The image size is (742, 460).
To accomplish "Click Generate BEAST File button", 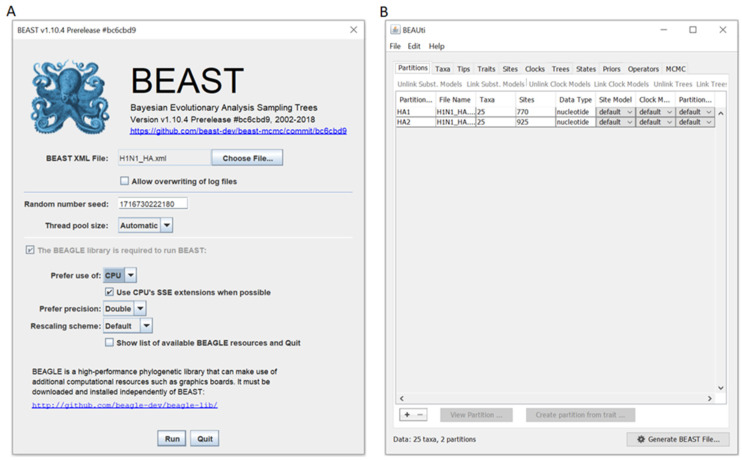I will 678,439.
